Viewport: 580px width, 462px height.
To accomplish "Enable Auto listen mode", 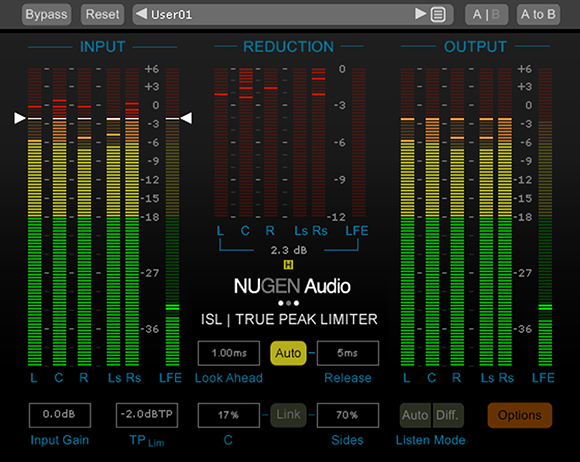I will click(415, 415).
